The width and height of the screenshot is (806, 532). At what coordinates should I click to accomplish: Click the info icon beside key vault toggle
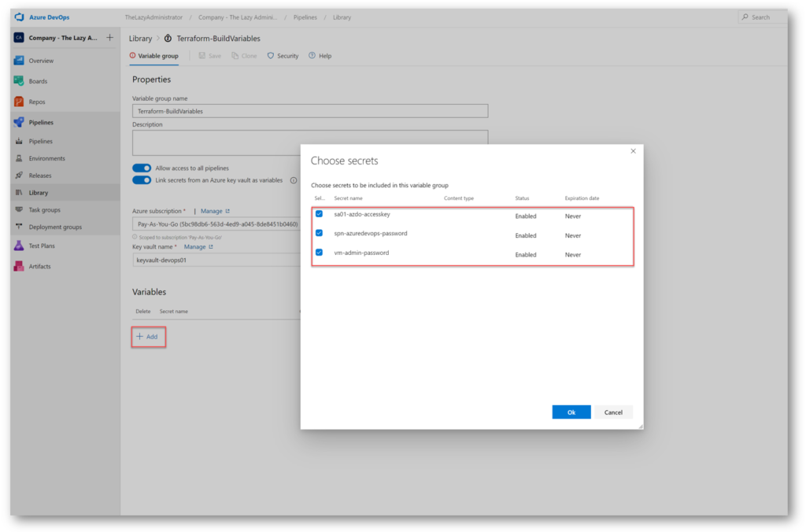coord(294,180)
